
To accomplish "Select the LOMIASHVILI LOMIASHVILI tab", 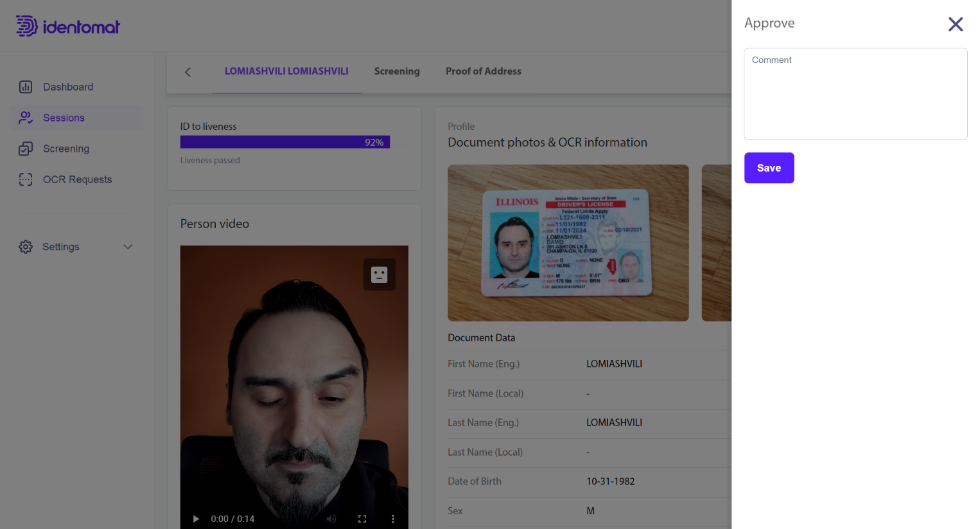I will click(286, 71).
